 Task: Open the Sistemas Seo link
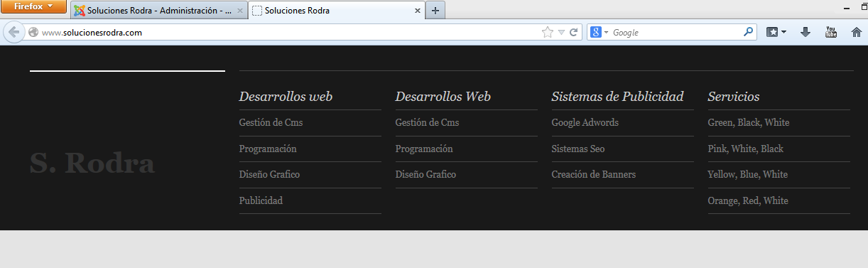click(578, 149)
